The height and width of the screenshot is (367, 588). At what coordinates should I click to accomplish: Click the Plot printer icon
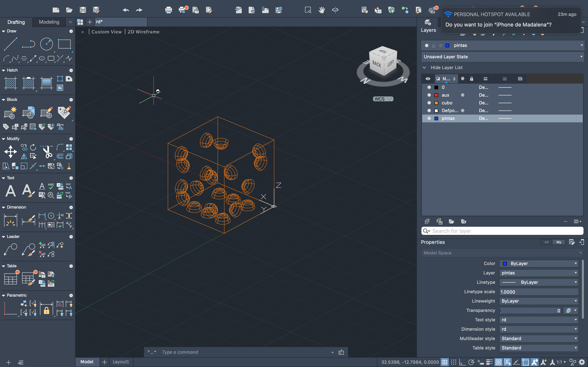tap(168, 10)
